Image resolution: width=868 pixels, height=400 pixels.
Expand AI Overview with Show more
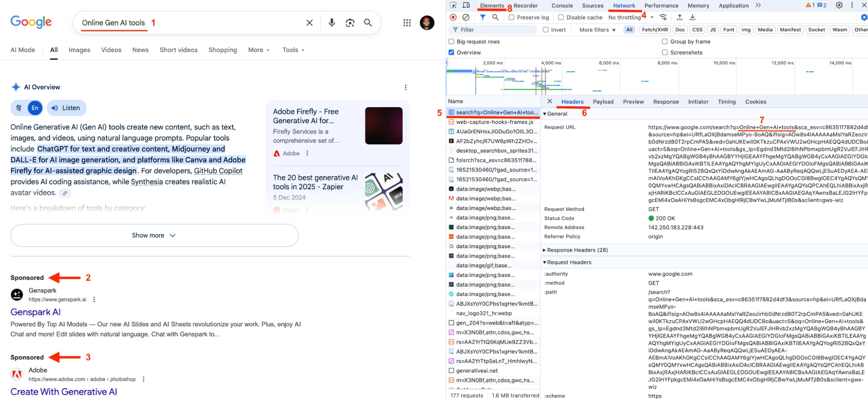(154, 235)
